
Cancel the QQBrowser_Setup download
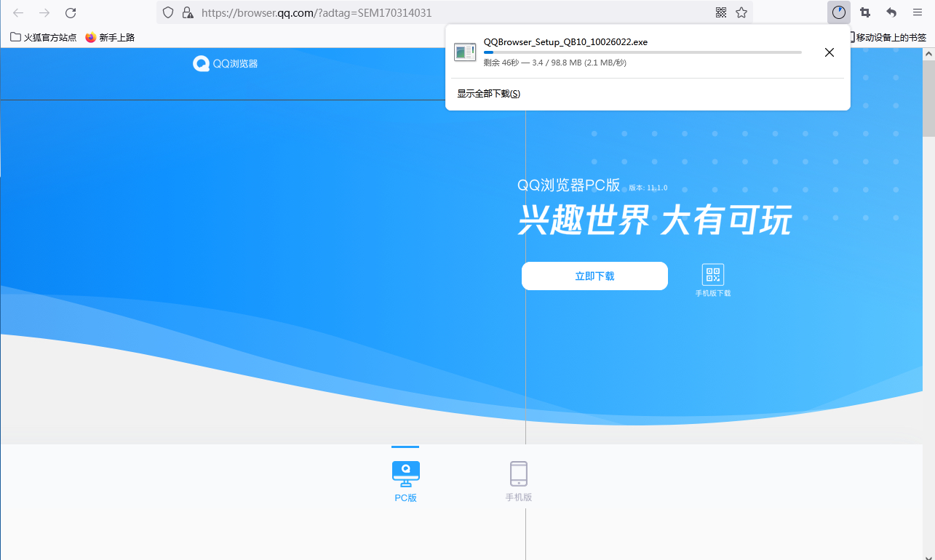point(829,52)
